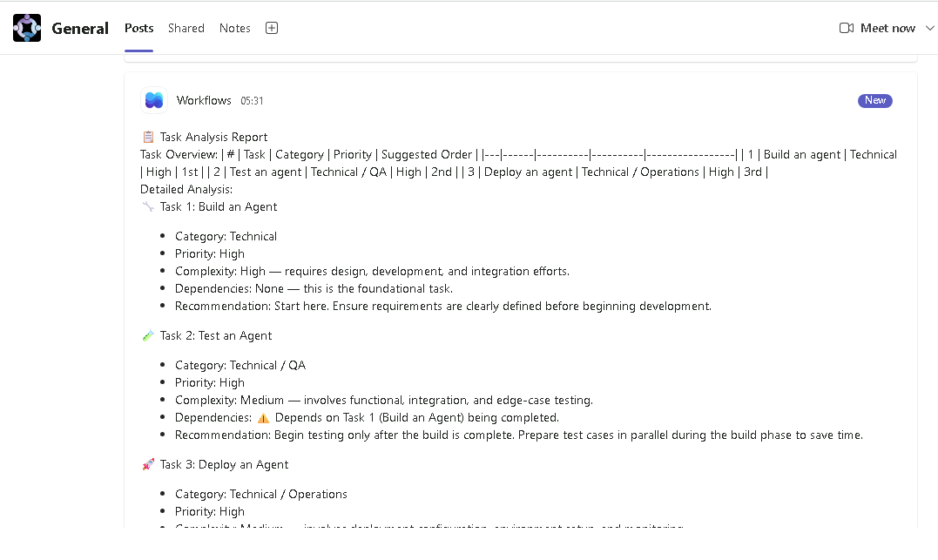The height and width of the screenshot is (560, 938).
Task: Click Depends on Task 1 text
Action: (417, 418)
